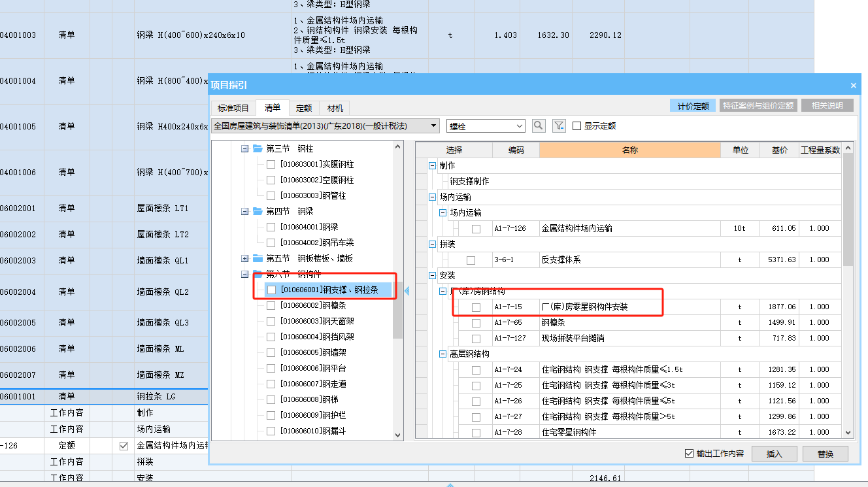Viewport: 868px width, 487px height.
Task: Click the folder icon of 第四节 钢梁
Action: pos(258,211)
